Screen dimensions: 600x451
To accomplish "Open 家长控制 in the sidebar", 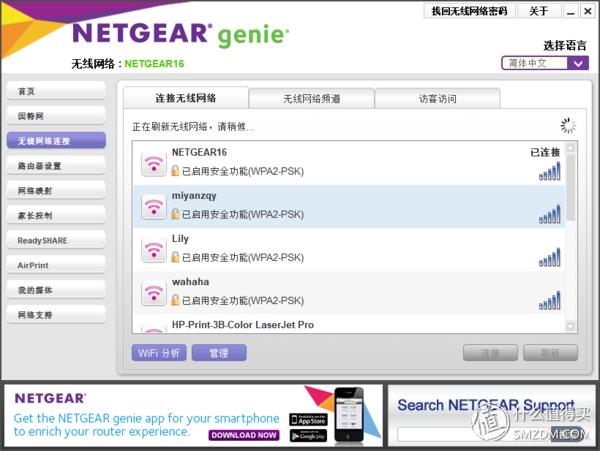I will (56, 215).
